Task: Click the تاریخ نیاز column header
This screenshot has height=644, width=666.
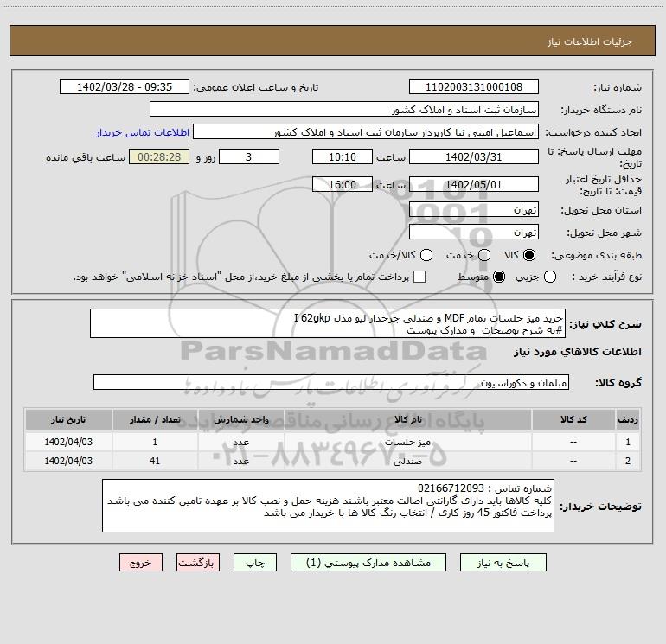Action: click(x=68, y=419)
